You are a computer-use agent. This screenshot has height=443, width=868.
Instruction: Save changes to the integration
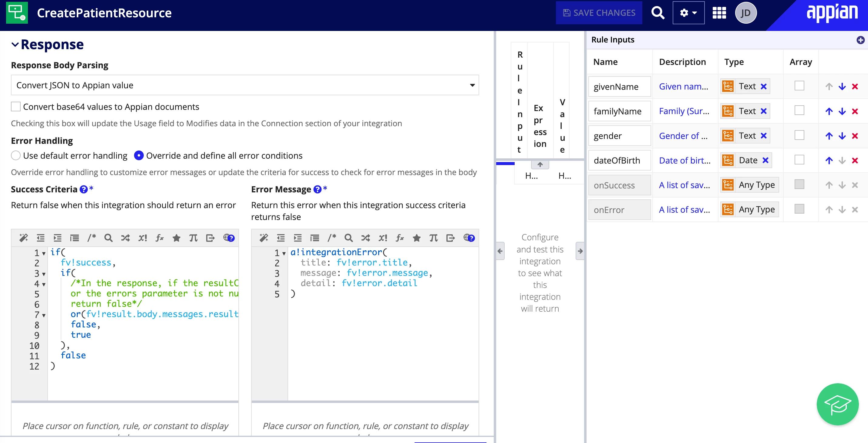coord(599,13)
